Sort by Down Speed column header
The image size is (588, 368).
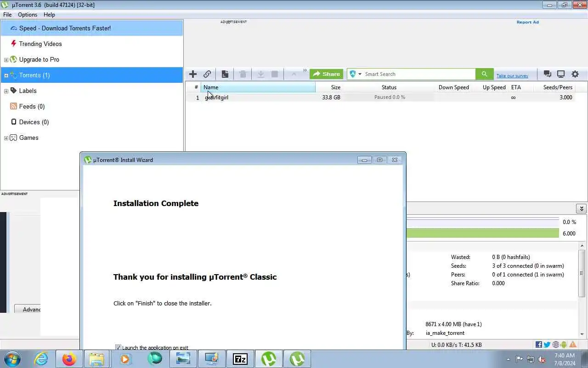(453, 87)
